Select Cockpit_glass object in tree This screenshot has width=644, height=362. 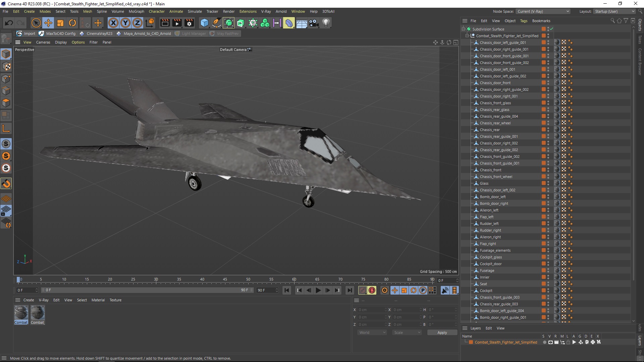pyautogui.click(x=491, y=257)
